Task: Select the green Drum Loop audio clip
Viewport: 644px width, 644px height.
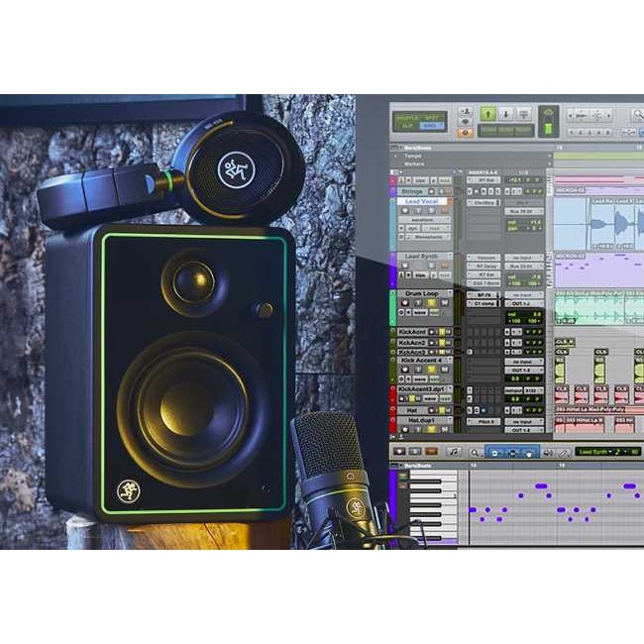Action: point(589,308)
